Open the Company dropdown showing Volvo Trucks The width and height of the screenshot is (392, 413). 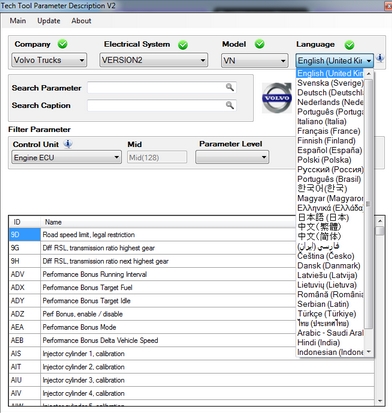49,60
